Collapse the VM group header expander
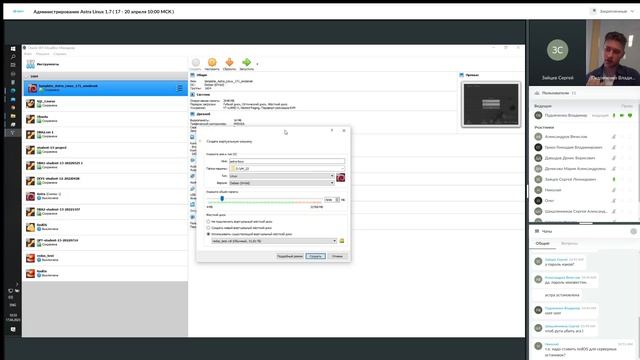Viewport: 640px width, 360px height. coord(27,76)
